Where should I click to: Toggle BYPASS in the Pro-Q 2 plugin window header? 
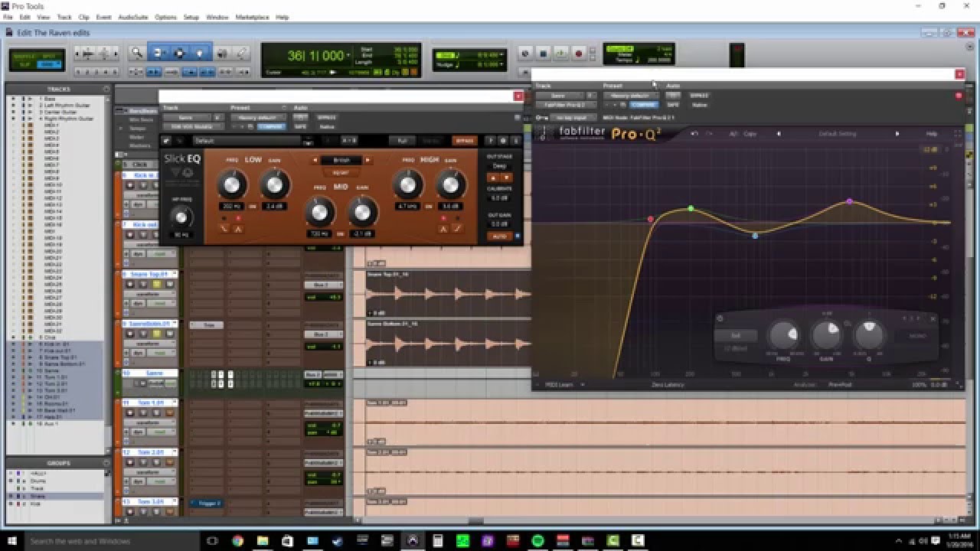coord(698,96)
